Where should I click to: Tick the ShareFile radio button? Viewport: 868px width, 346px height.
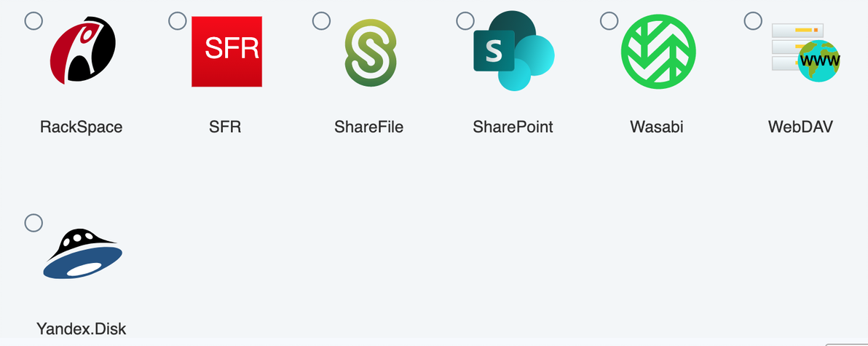[x=322, y=21]
